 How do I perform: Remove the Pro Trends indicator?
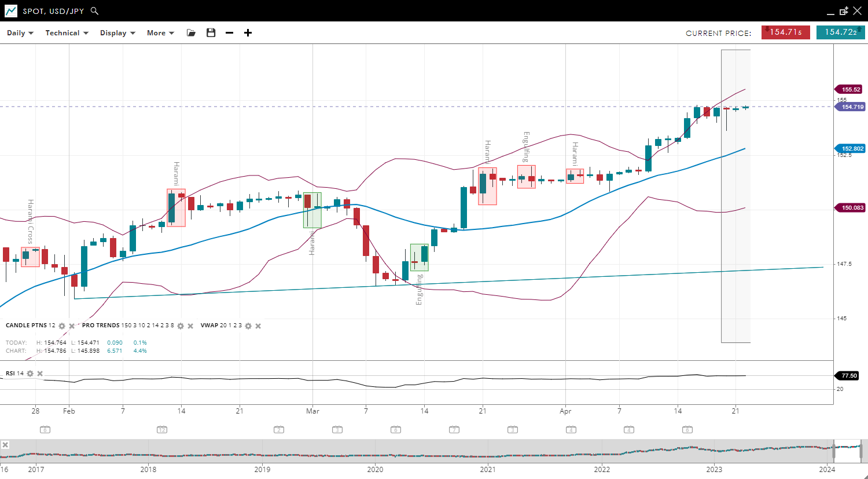tap(190, 326)
